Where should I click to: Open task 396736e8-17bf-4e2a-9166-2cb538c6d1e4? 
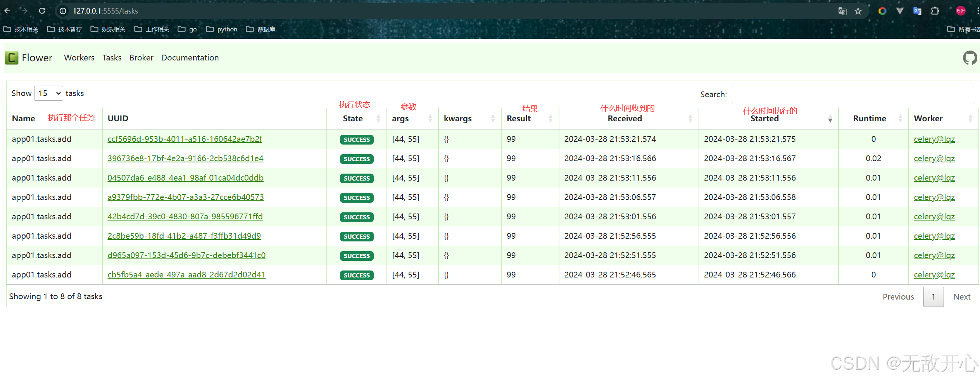(185, 158)
